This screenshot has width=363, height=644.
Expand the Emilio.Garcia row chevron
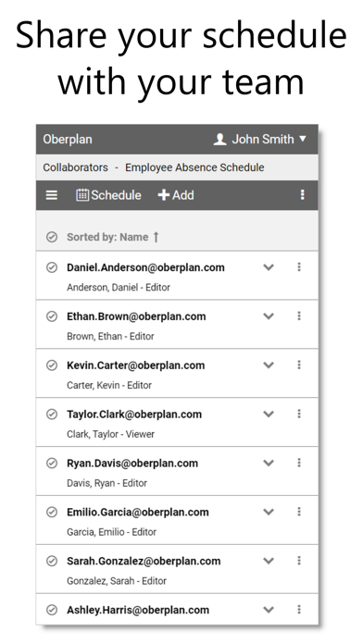[269, 512]
